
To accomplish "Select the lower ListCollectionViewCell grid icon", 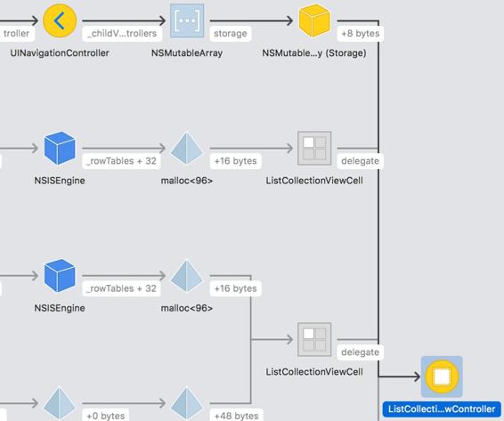I will click(314, 339).
